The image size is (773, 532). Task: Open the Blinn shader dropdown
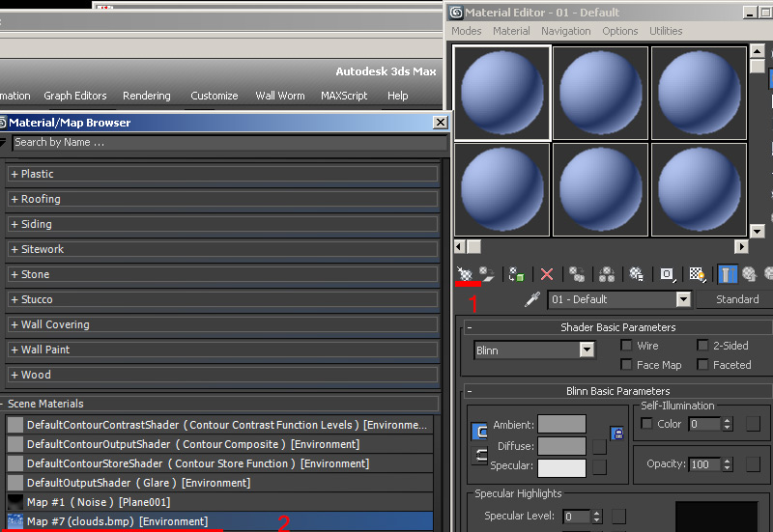tap(587, 350)
